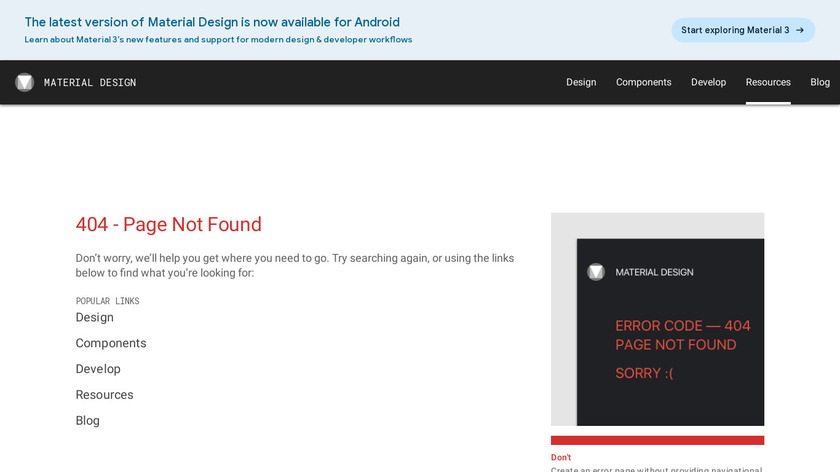840x472 pixels.
Task: Follow the Develop popular link
Action: [98, 369]
